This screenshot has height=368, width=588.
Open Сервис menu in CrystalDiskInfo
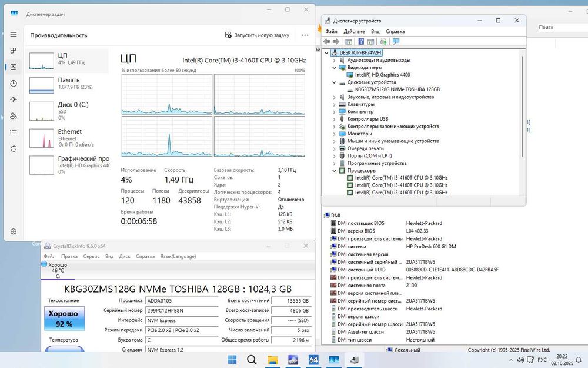[91, 256]
